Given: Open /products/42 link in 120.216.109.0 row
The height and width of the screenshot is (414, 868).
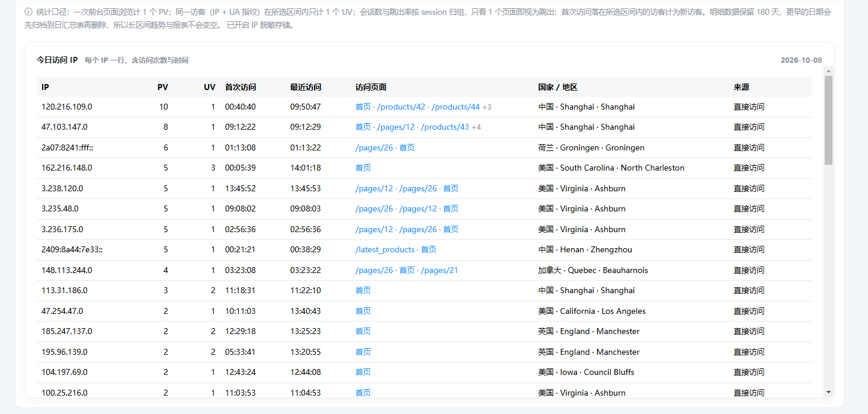Looking at the screenshot, I should pos(401,107).
